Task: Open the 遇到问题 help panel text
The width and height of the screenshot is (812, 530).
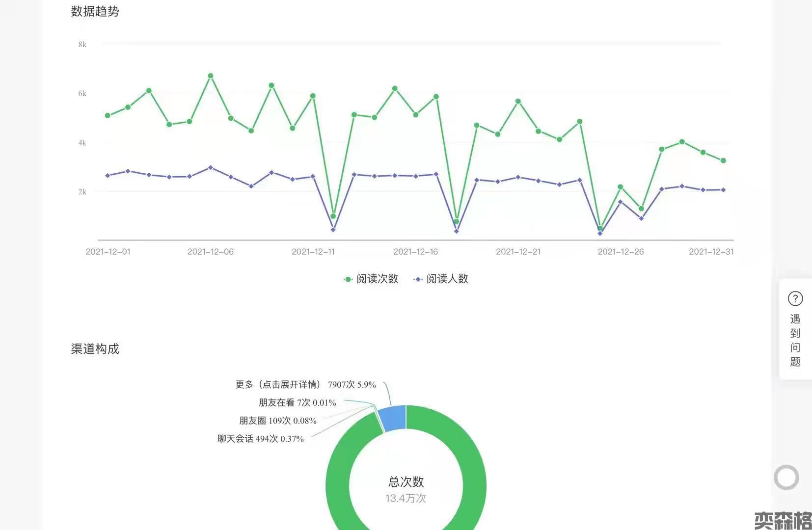Action: point(795,340)
